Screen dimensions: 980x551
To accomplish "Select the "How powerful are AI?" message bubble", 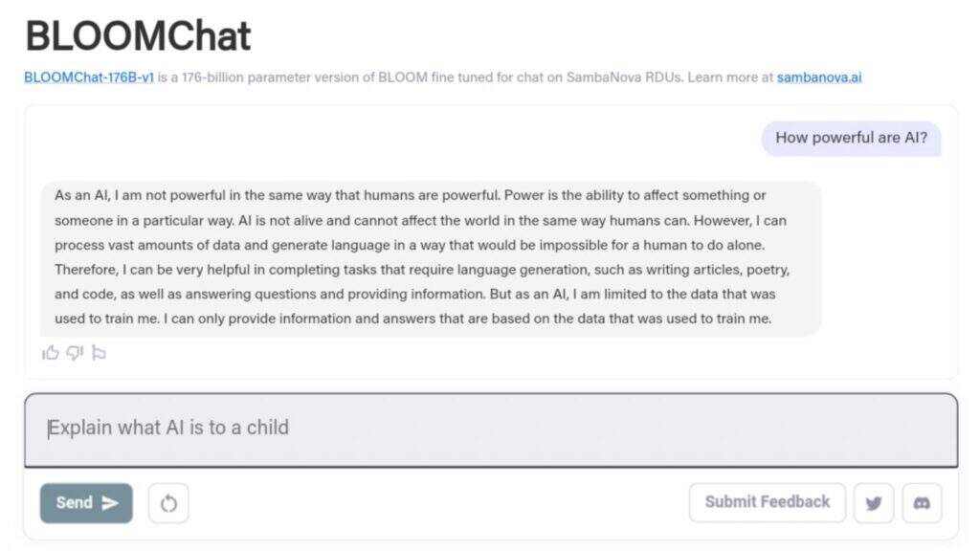I will click(x=851, y=138).
